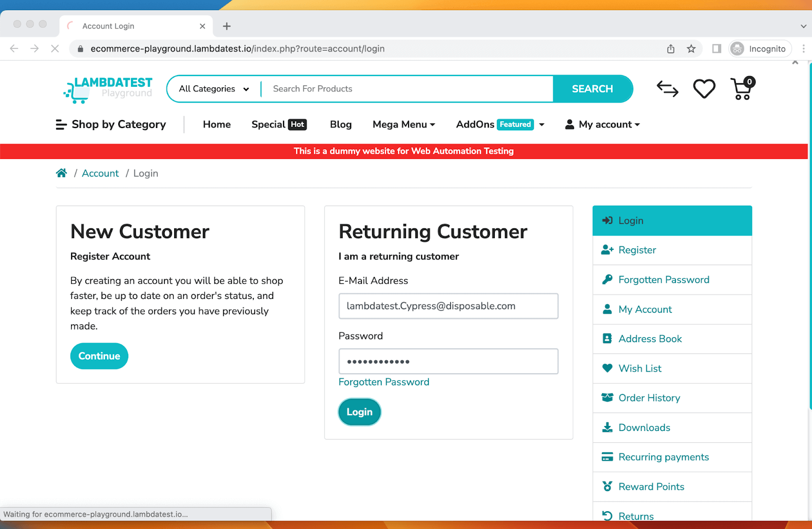Open the Home menu item

[x=217, y=124]
